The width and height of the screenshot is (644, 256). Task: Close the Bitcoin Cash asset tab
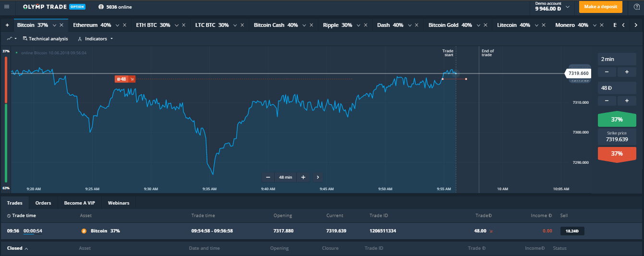(x=312, y=25)
